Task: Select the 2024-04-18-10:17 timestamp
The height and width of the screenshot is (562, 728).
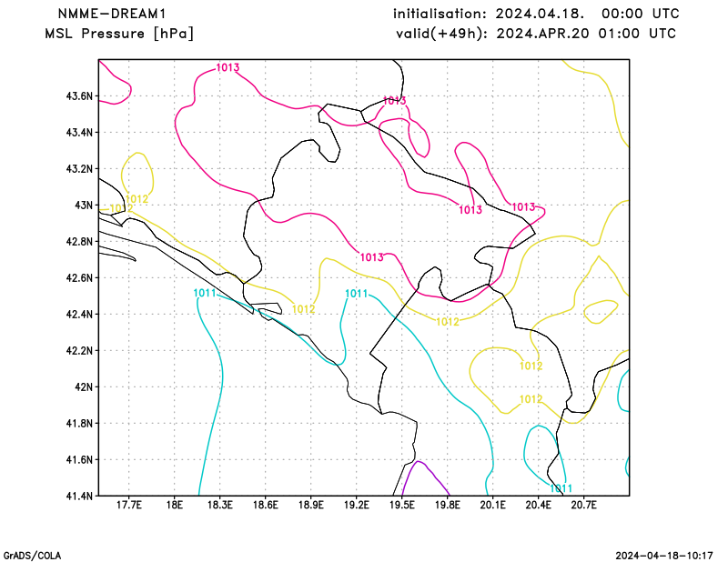Action: coord(664,556)
